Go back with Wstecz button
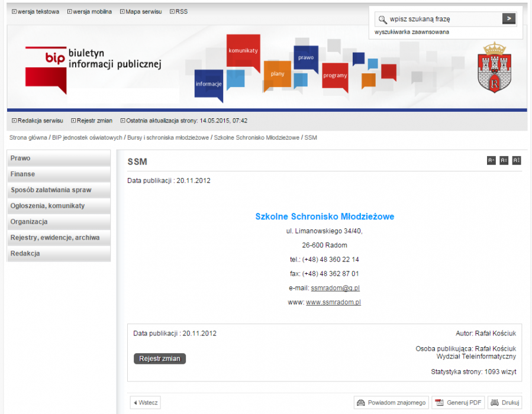The height and width of the screenshot is (414, 532). tap(145, 403)
